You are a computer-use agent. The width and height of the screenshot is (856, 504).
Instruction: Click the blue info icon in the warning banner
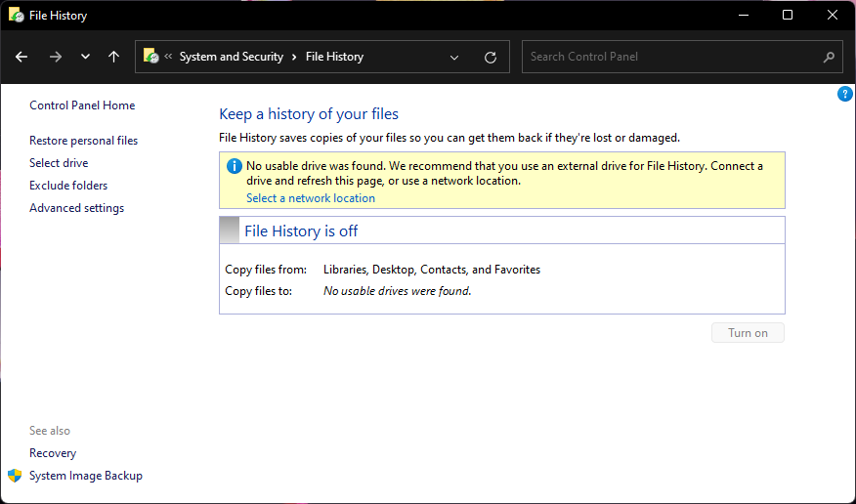(235, 166)
